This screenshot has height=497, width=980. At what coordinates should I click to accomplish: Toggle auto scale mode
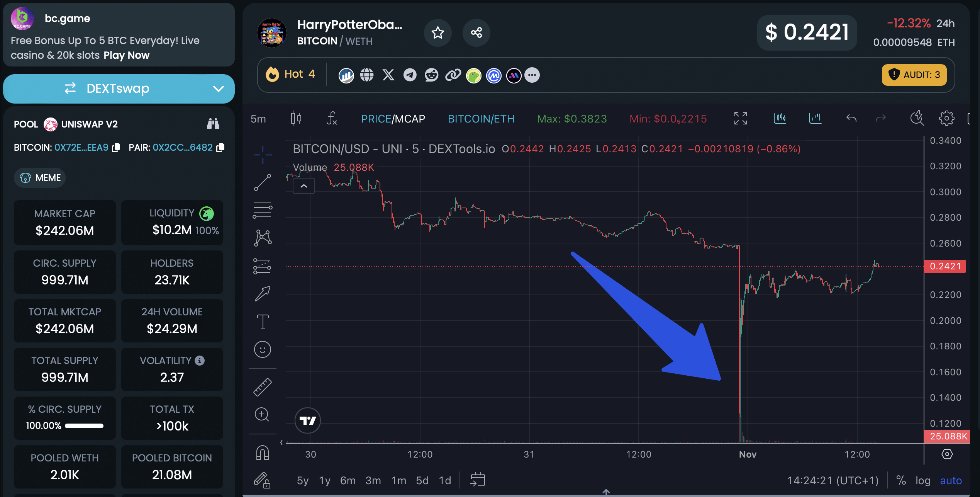[x=951, y=481]
